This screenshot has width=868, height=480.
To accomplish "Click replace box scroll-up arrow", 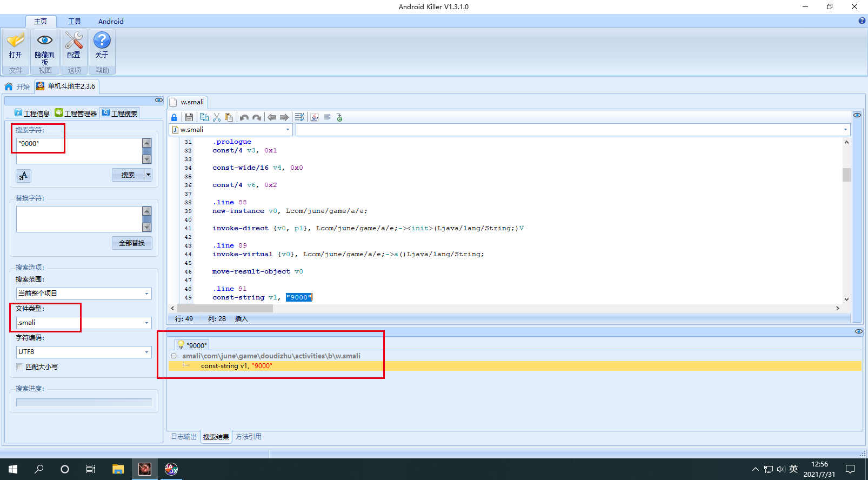I will [146, 211].
